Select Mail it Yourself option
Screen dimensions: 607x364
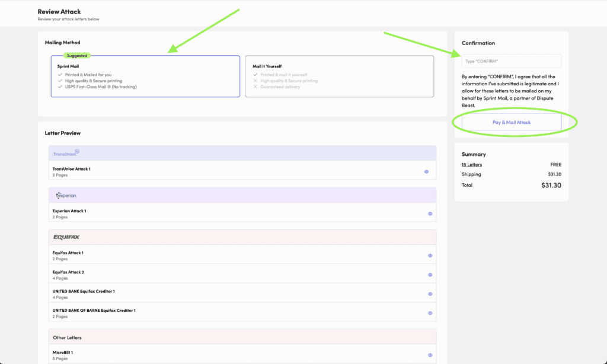click(339, 76)
